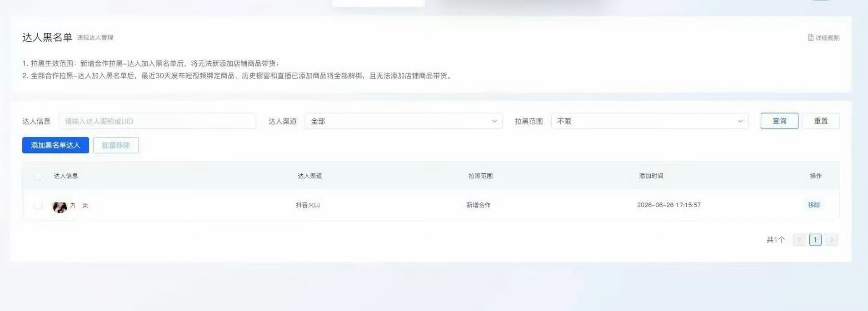The height and width of the screenshot is (311, 868).
Task: Click the 操作 column header
Action: tap(816, 176)
